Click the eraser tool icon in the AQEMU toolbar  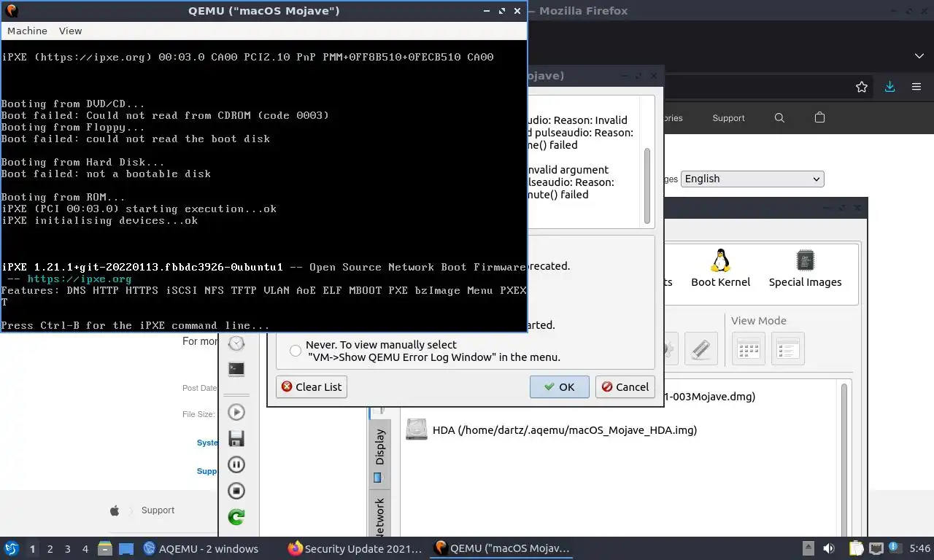click(x=701, y=349)
